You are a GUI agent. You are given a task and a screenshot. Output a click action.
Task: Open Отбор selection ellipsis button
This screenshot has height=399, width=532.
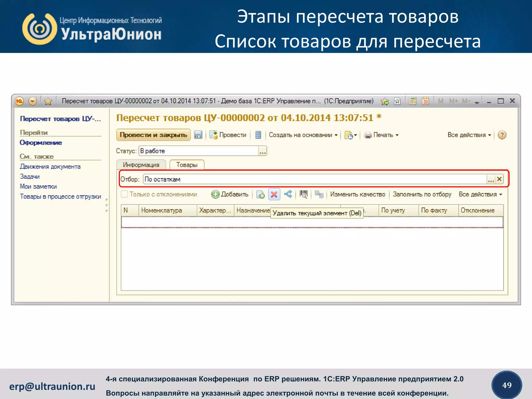[491, 179]
